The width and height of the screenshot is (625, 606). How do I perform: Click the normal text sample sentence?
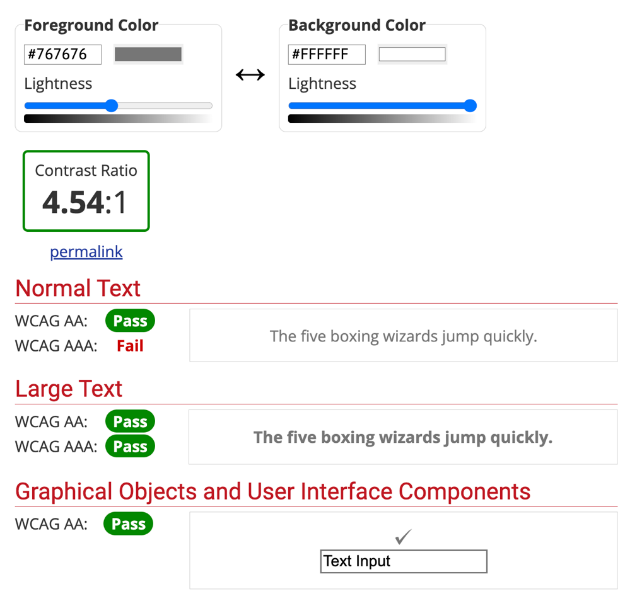click(x=403, y=336)
